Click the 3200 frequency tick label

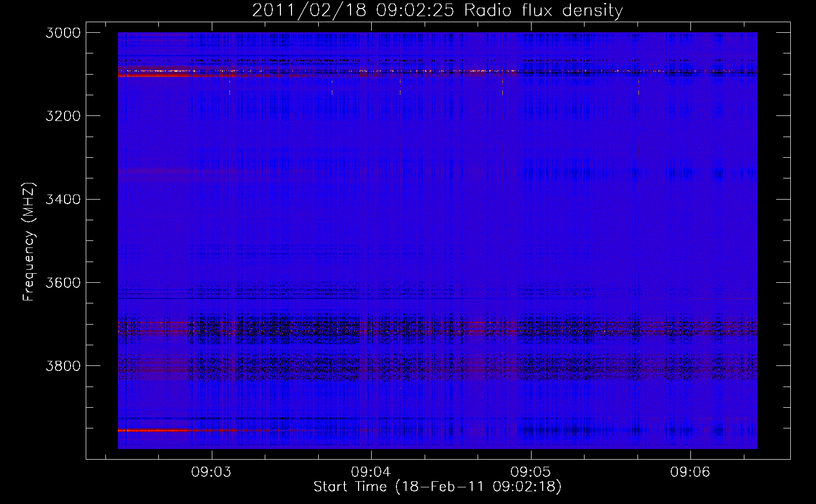63,116
